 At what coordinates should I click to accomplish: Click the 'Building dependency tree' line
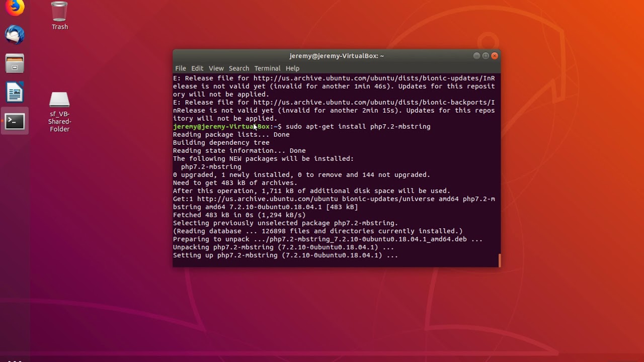tap(221, 143)
